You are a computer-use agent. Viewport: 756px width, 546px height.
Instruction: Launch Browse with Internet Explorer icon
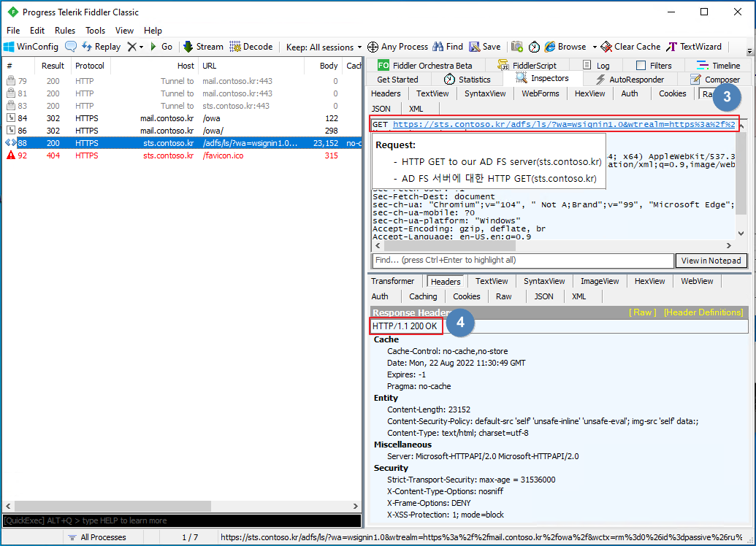point(565,47)
